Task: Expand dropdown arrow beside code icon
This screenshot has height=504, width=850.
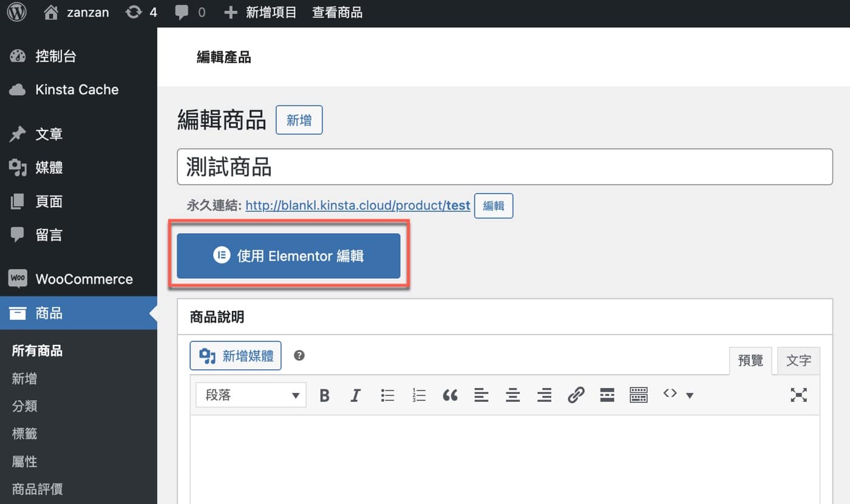Action: click(690, 396)
